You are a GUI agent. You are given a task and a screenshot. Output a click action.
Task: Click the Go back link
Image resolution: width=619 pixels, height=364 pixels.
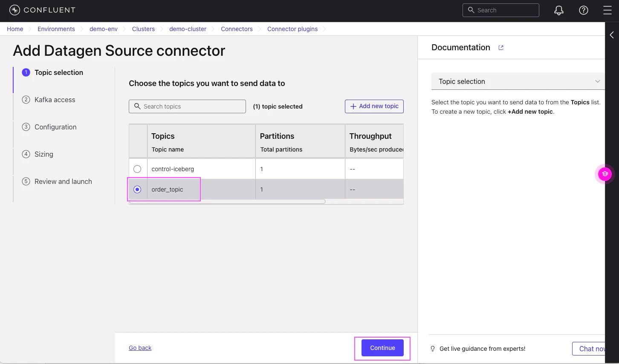pyautogui.click(x=140, y=348)
